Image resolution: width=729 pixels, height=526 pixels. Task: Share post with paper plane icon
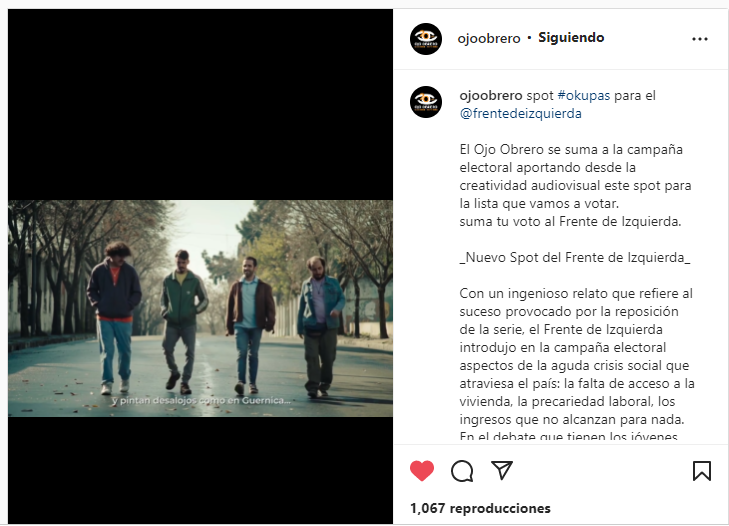click(x=502, y=470)
